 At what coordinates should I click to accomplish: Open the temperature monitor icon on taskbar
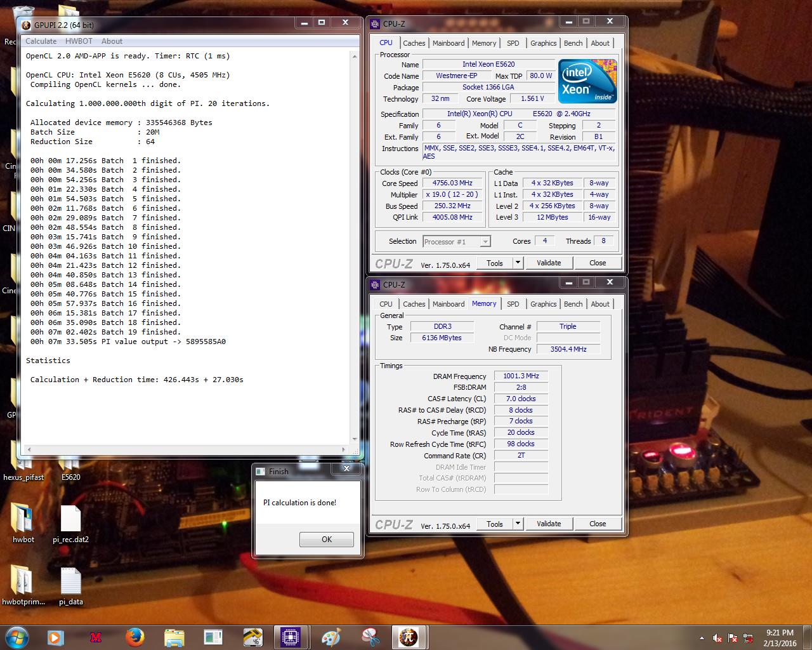click(252, 637)
